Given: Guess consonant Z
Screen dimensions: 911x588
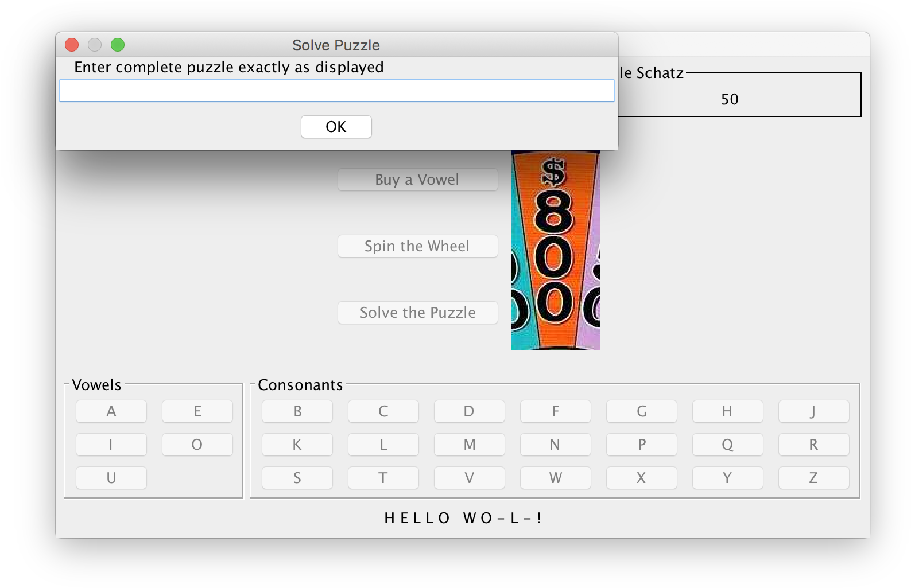Looking at the screenshot, I should pyautogui.click(x=814, y=478).
